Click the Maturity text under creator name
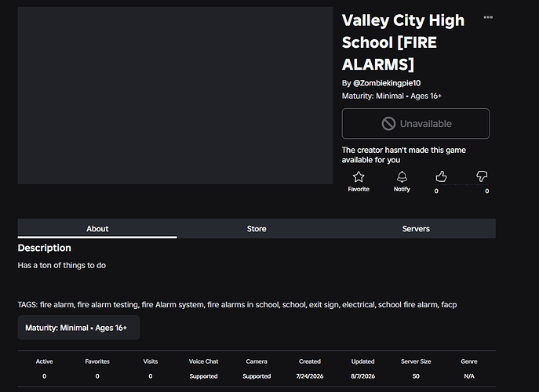Image resolution: width=539 pixels, height=392 pixels. [x=392, y=96]
